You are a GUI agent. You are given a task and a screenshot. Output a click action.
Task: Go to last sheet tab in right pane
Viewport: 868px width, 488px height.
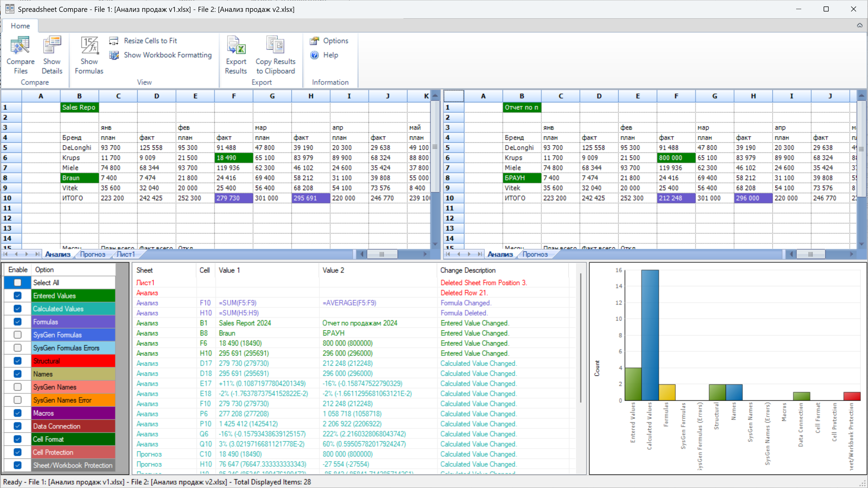pos(480,254)
